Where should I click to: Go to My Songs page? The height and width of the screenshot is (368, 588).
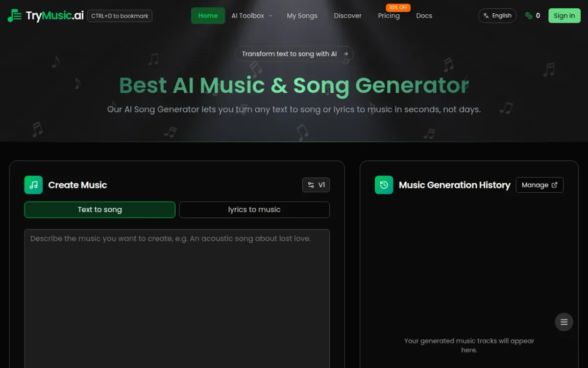pos(302,16)
